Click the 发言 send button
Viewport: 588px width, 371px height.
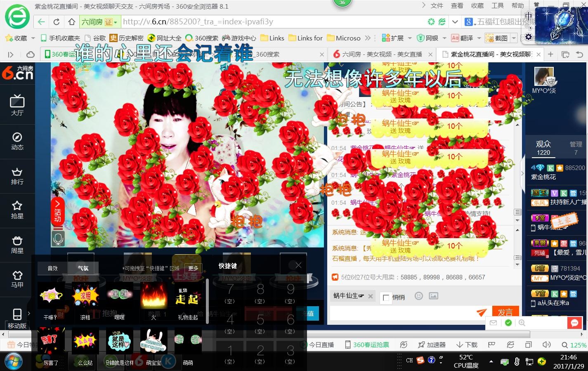505,312
